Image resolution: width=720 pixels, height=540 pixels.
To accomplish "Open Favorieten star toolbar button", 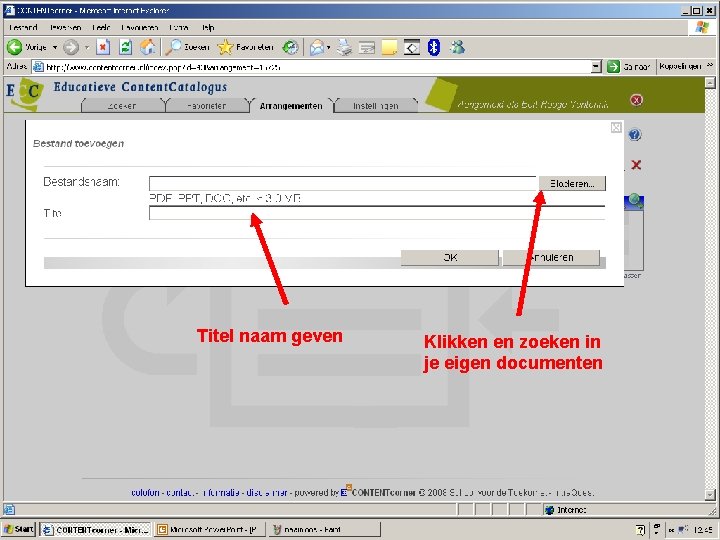I will point(245,47).
